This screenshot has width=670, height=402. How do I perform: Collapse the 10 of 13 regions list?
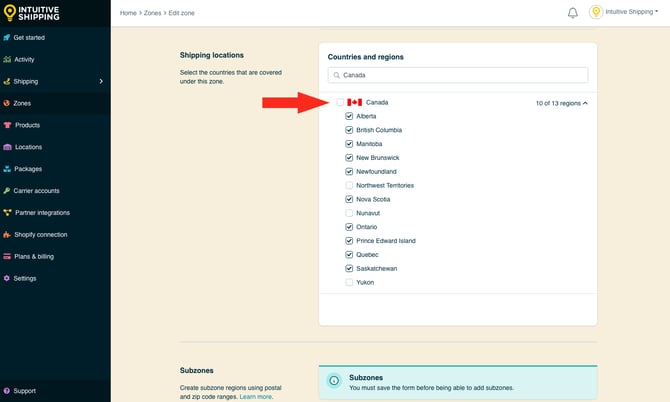point(562,103)
